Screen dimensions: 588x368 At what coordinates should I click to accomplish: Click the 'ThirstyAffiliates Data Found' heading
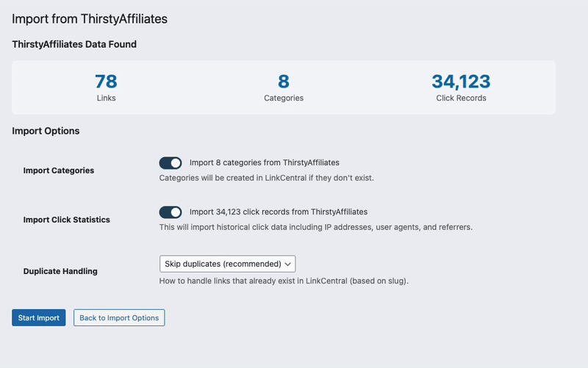(74, 45)
